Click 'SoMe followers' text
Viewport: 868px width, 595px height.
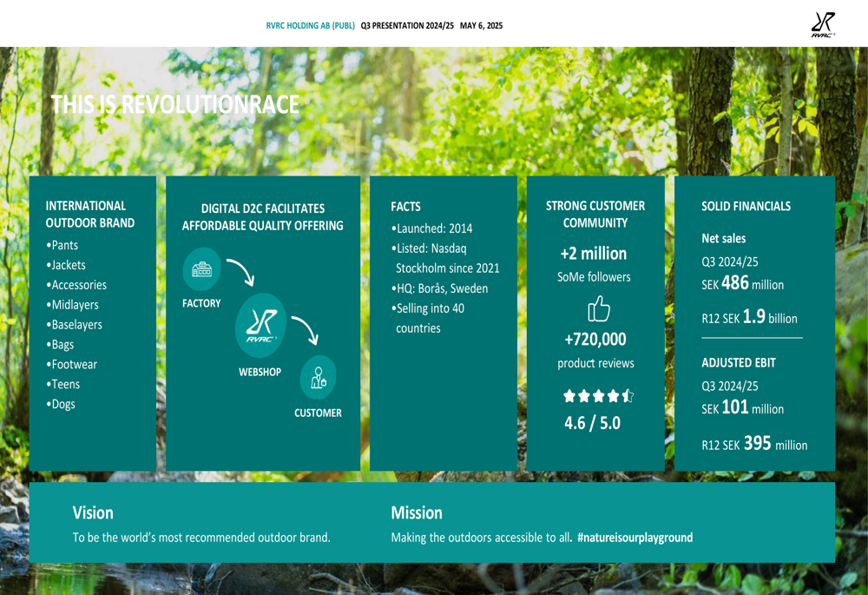(x=594, y=277)
